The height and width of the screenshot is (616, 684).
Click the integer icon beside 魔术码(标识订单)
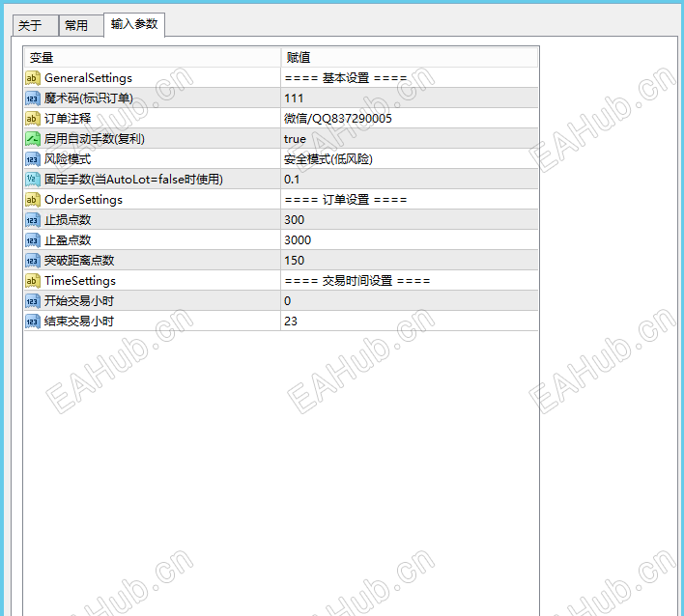tap(32, 98)
